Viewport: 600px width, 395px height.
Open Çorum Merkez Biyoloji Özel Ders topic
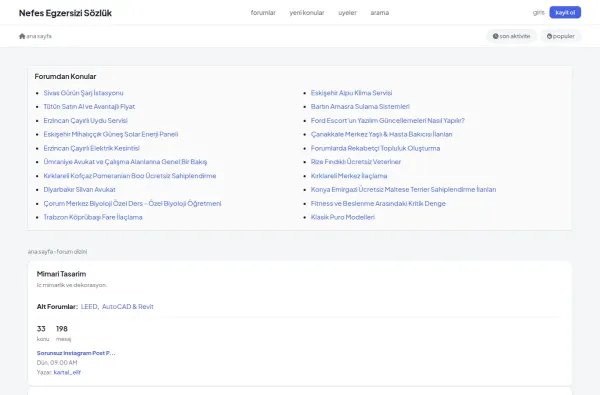point(132,203)
